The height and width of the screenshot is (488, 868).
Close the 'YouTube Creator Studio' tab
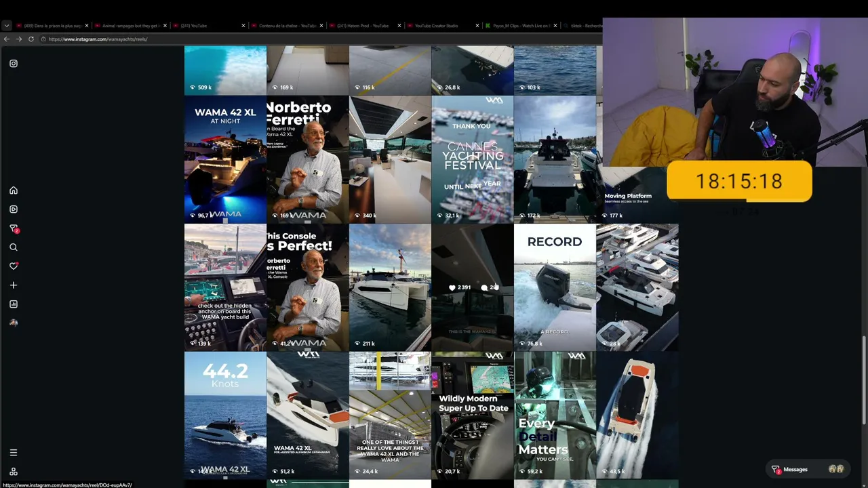477,26
